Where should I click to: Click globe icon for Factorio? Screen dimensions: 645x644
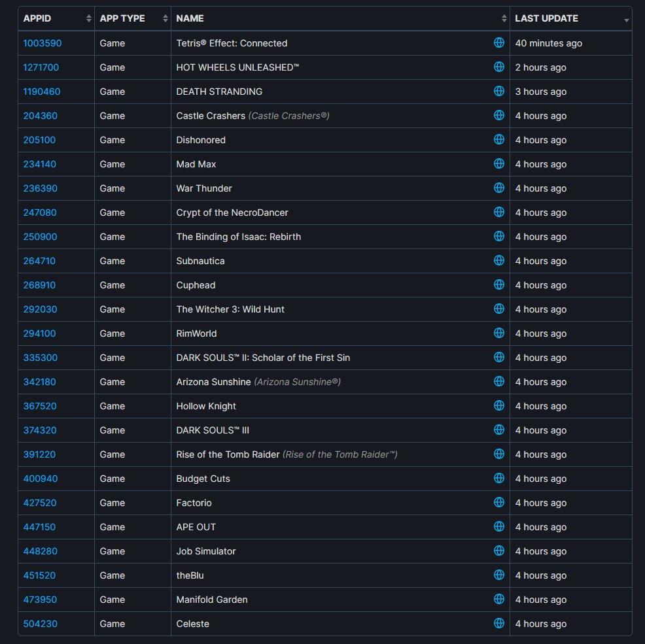point(499,502)
